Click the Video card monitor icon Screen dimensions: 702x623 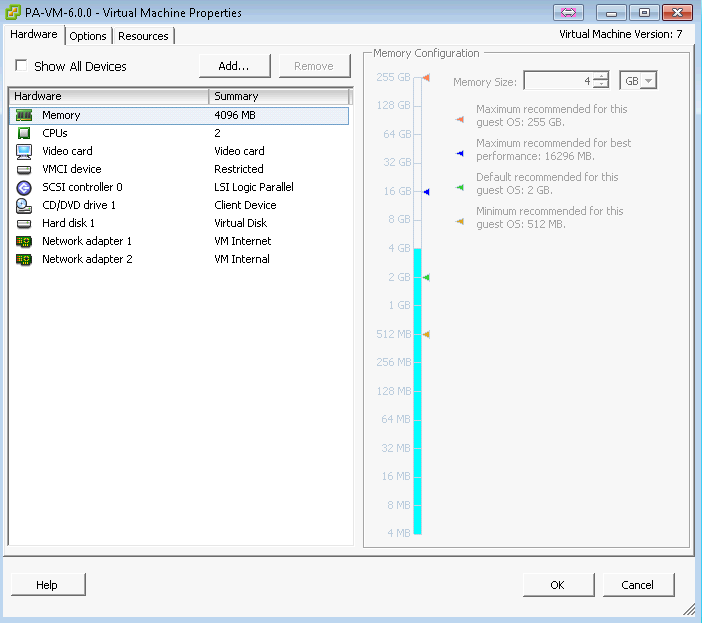[x=24, y=152]
